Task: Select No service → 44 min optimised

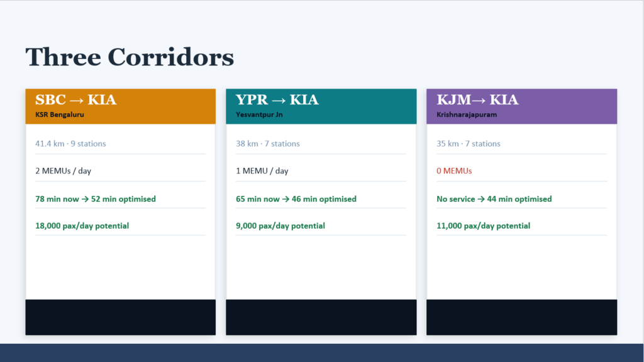Action: [494, 199]
